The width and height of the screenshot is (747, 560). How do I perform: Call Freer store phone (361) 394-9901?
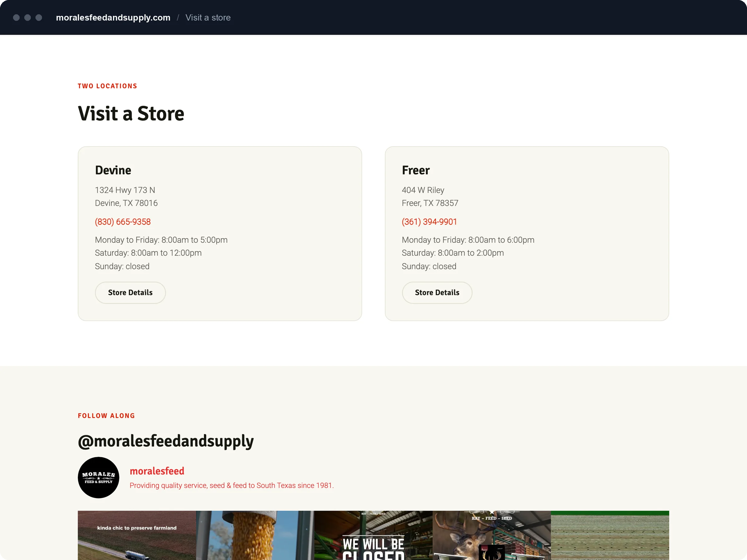coord(429,222)
